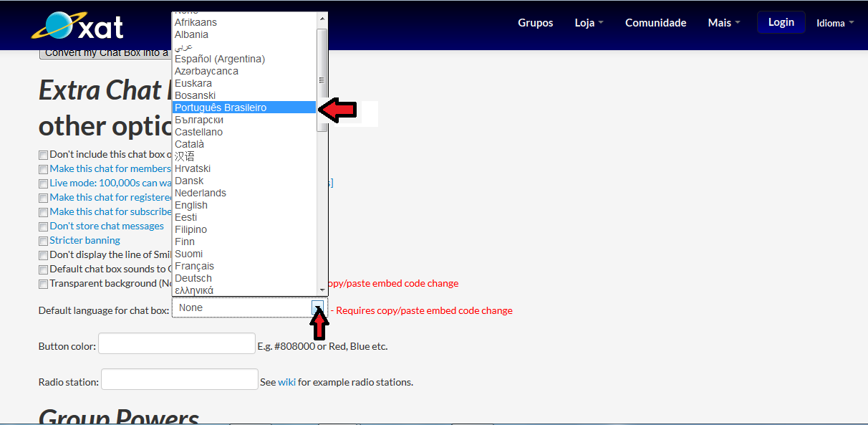Open the Idioma language menu
This screenshot has height=425, width=868.
pyautogui.click(x=835, y=23)
